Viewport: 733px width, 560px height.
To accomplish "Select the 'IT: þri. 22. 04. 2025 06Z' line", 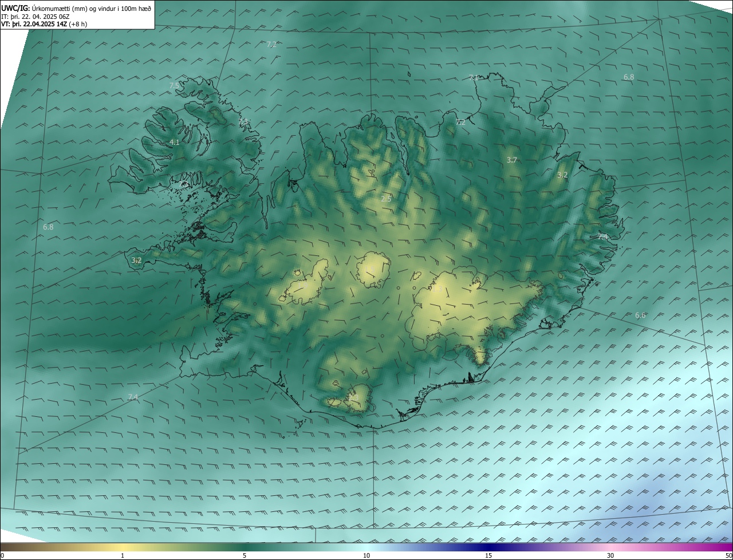I will point(35,16).
